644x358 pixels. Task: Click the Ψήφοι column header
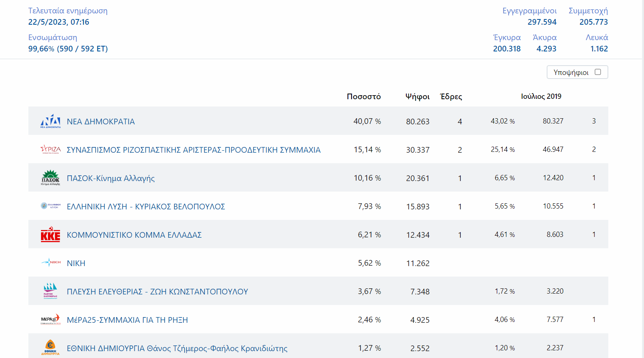point(417,96)
